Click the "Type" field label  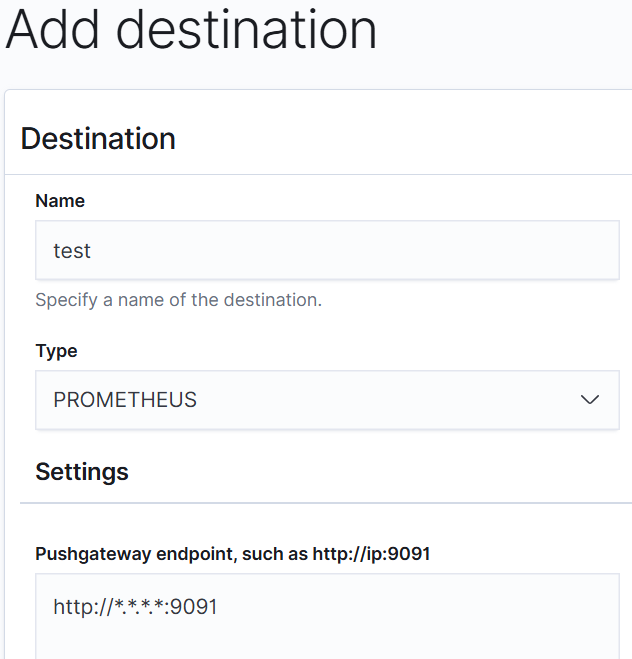(56, 351)
